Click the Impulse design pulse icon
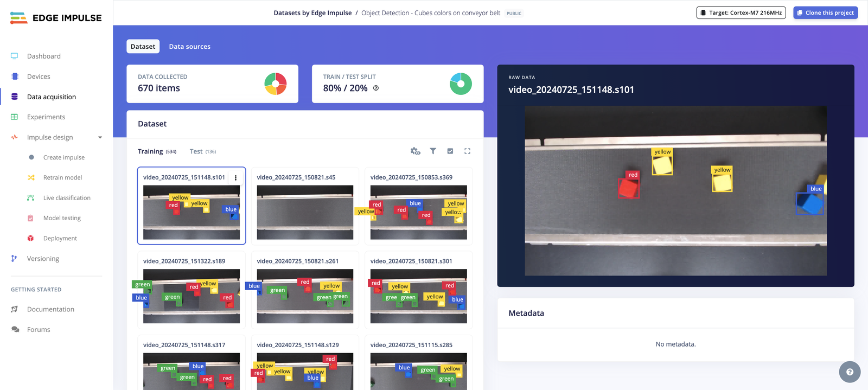 click(15, 137)
